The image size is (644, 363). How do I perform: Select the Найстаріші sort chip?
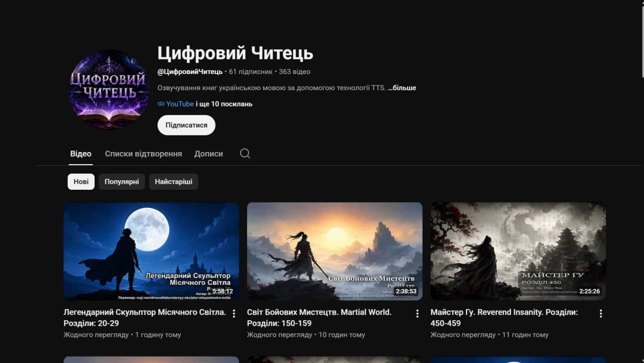[174, 182]
